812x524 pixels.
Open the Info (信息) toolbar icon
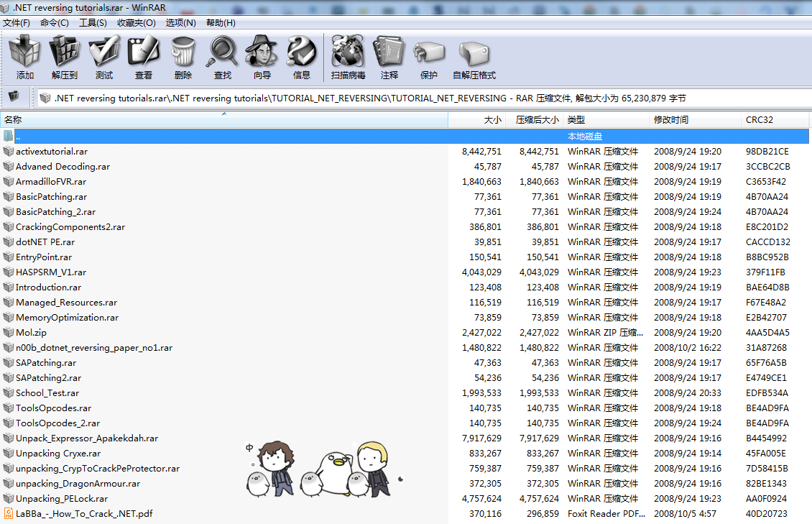tap(301, 51)
